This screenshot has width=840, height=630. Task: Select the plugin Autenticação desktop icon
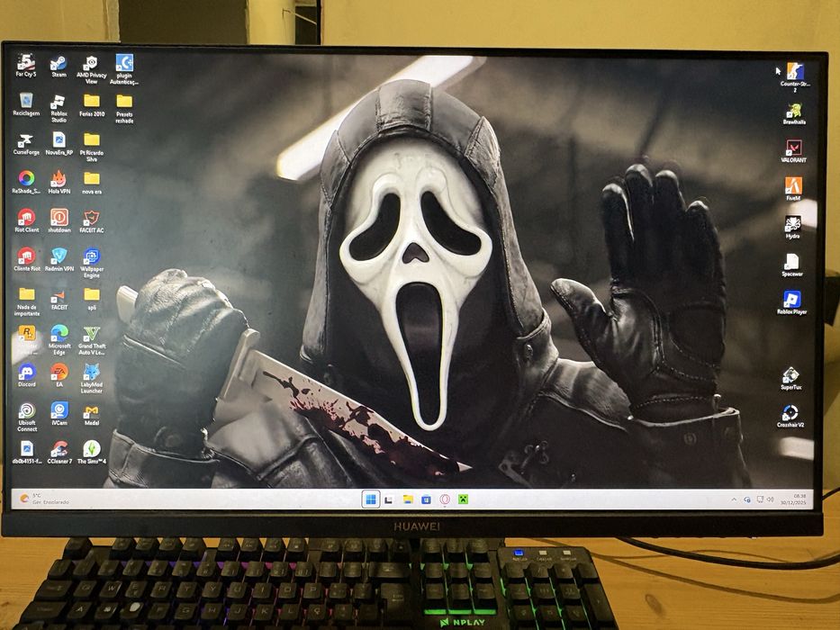point(124,69)
